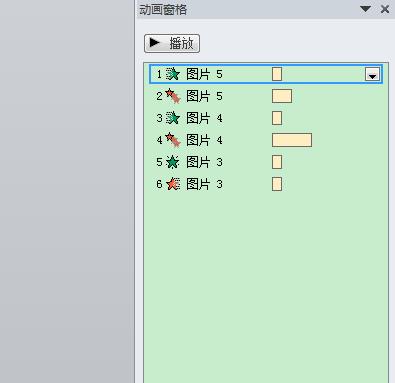Viewport: 395px width, 383px height.
Task: Open the 动画窗格 pane options dropdown arrow
Action: tap(366, 9)
